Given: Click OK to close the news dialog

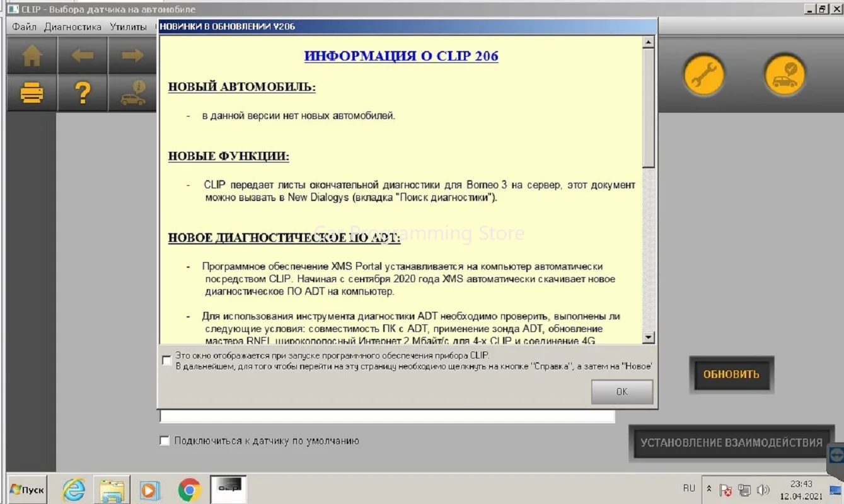Looking at the screenshot, I should coord(621,392).
